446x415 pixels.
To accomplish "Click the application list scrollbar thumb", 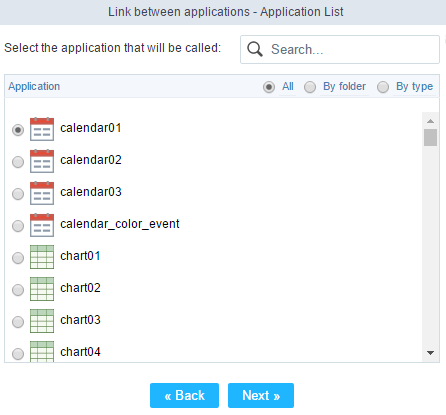I will tap(430, 138).
